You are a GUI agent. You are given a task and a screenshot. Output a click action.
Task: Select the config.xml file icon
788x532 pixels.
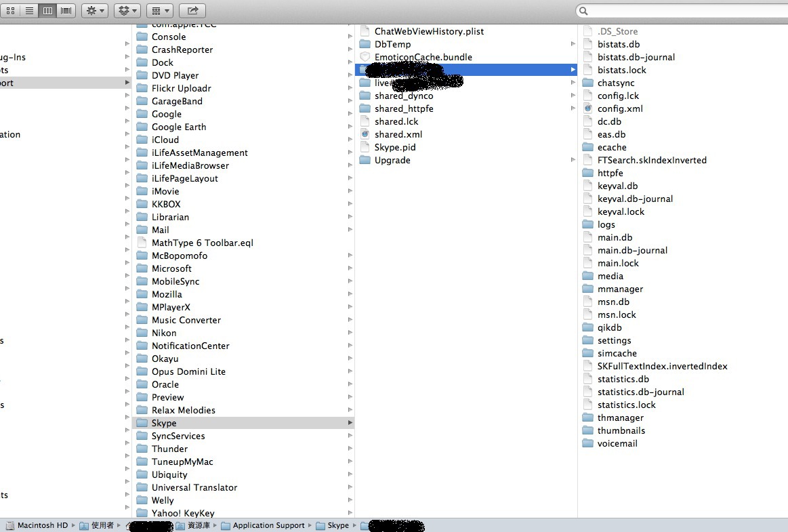click(588, 108)
